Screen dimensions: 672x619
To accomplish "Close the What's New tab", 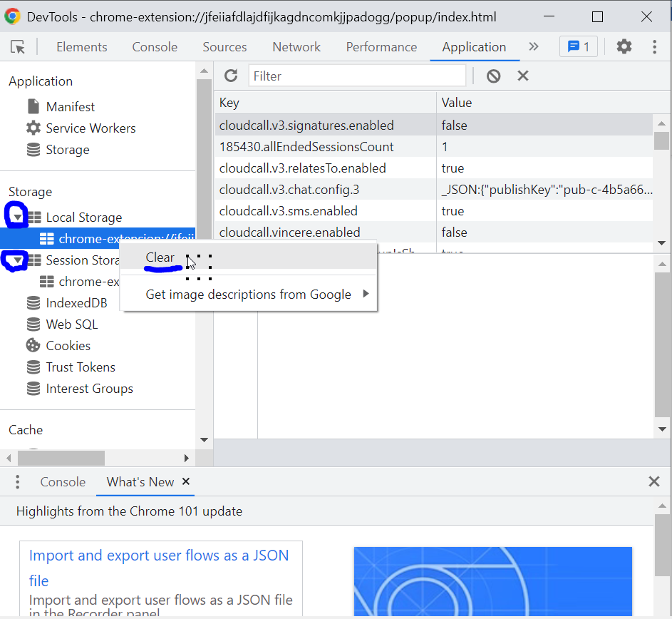I will (x=185, y=481).
